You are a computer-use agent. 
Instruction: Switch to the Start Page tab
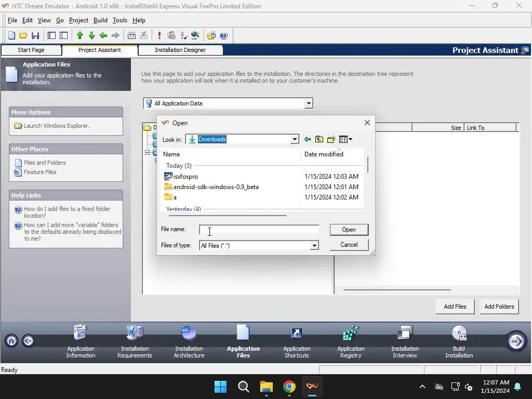coord(31,50)
